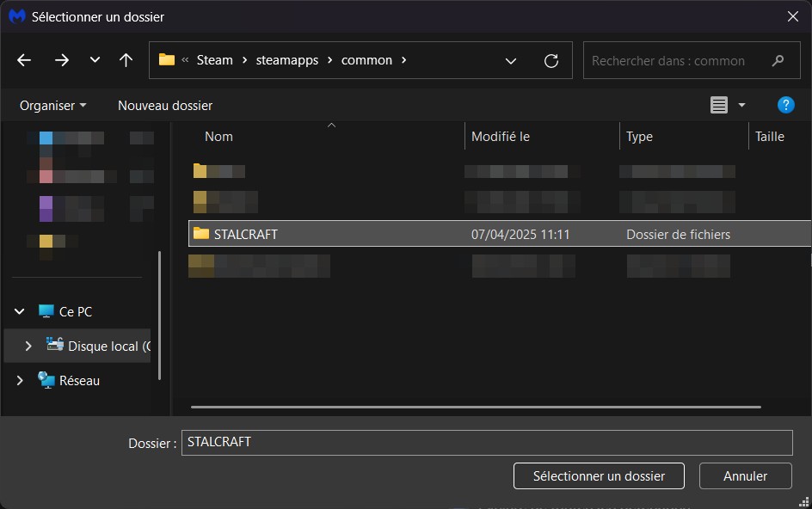
Task: Select the STALCRAFT folder row
Action: (x=500, y=234)
